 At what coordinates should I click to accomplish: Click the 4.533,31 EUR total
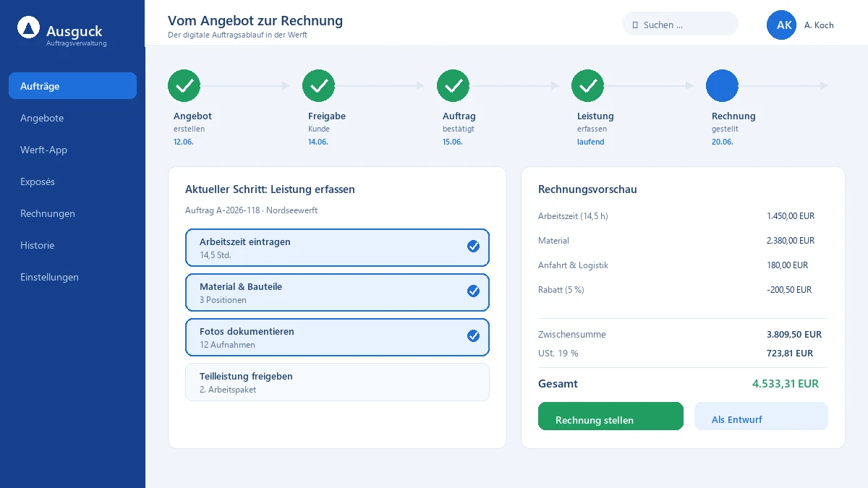click(786, 384)
